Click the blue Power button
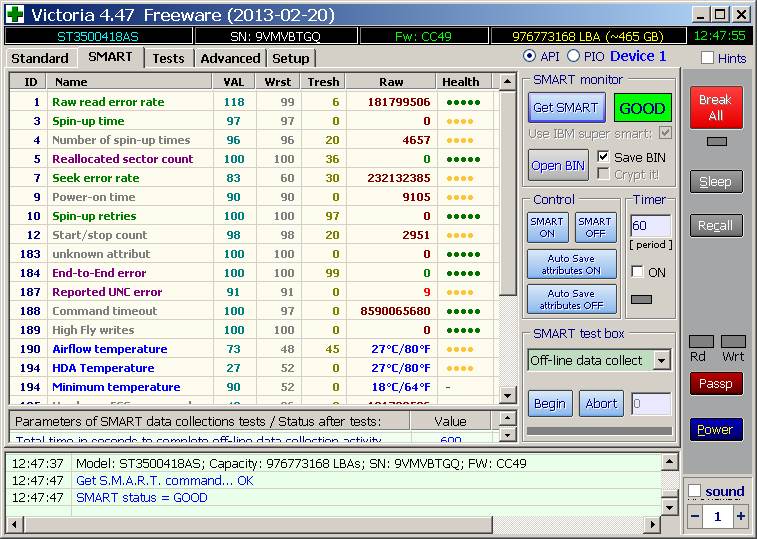The width and height of the screenshot is (757, 539). coord(715,429)
